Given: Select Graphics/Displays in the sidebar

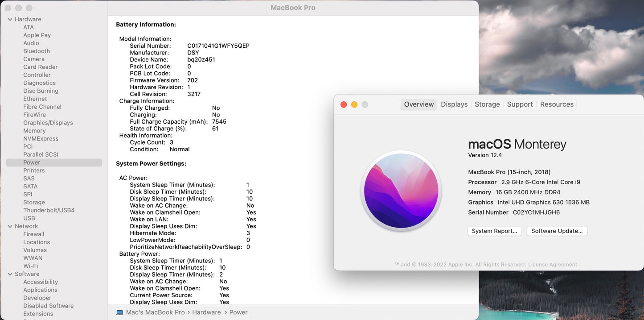Looking at the screenshot, I should click(x=48, y=123).
